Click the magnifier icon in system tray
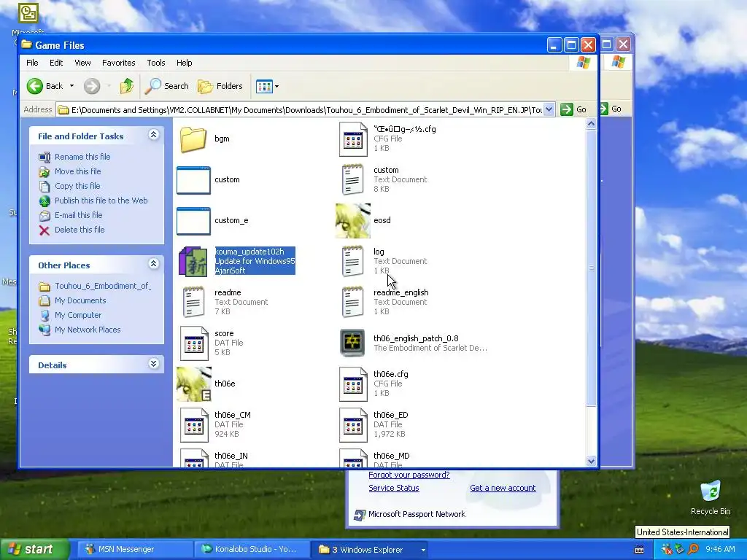This screenshot has height=560, width=747. click(694, 550)
